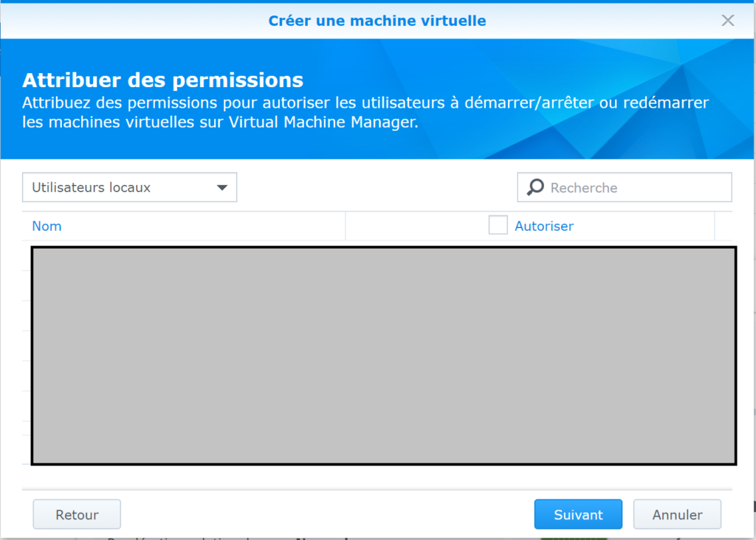The height and width of the screenshot is (540, 756).
Task: Click the divider between Nom and Autoriser
Action: (346, 226)
